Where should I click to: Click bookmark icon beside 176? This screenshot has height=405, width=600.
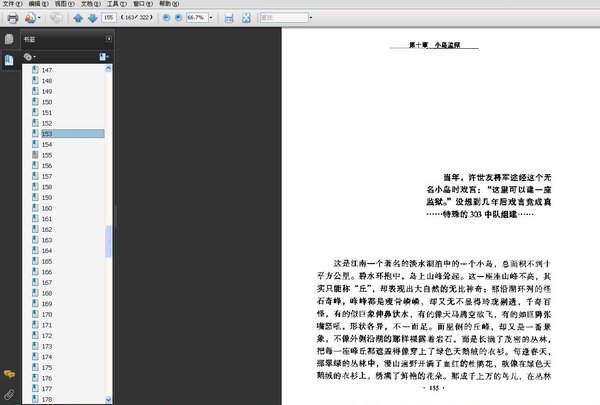35,378
